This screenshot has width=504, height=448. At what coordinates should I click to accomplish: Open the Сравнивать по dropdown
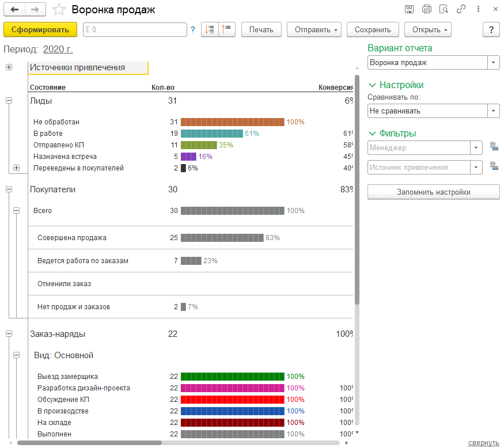pyautogui.click(x=494, y=111)
